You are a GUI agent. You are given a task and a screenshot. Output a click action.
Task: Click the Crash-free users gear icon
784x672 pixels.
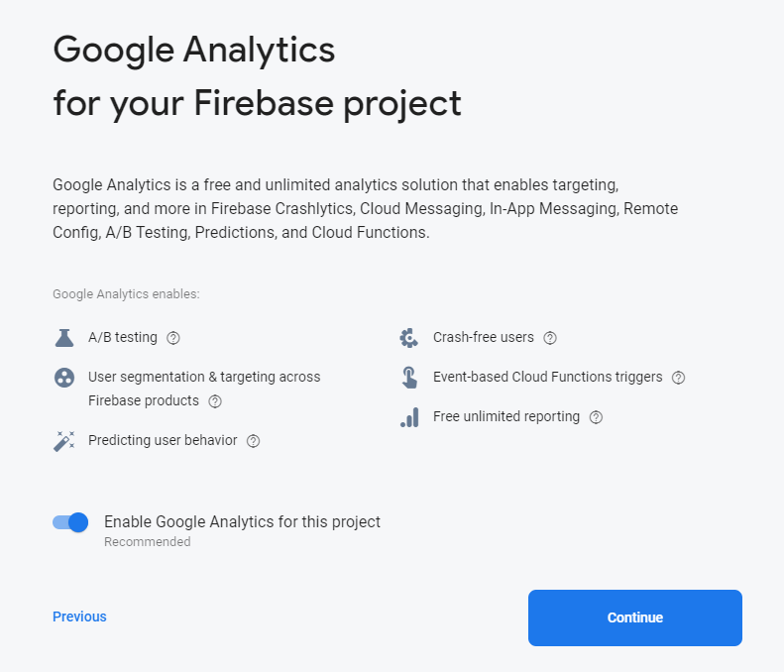coord(408,338)
